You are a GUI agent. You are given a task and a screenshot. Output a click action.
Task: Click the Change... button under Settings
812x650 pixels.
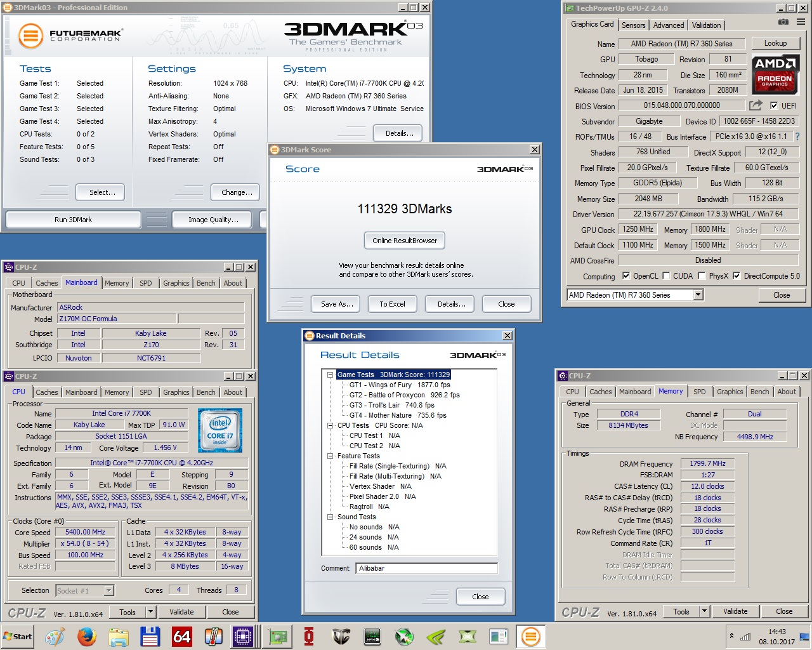237,192
